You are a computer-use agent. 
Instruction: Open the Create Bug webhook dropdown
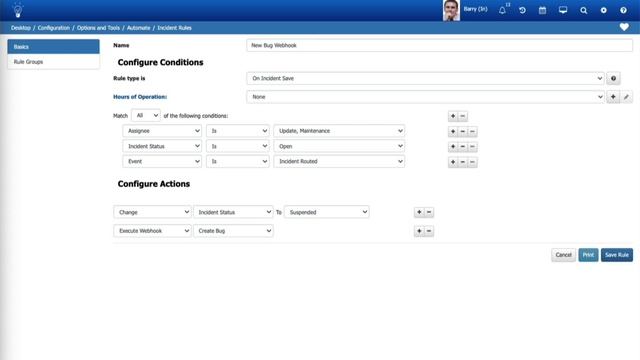pos(233,231)
